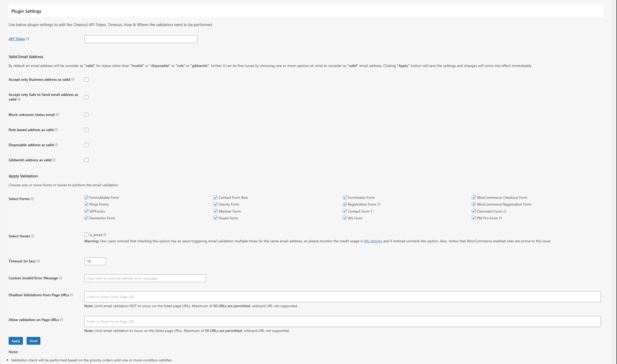Click info icon next to is_email hook

(x=105, y=235)
